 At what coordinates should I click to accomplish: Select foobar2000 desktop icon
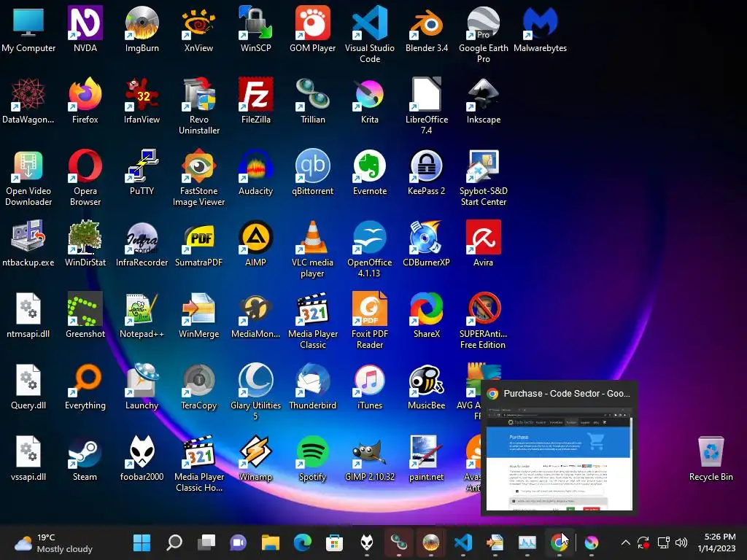click(142, 458)
